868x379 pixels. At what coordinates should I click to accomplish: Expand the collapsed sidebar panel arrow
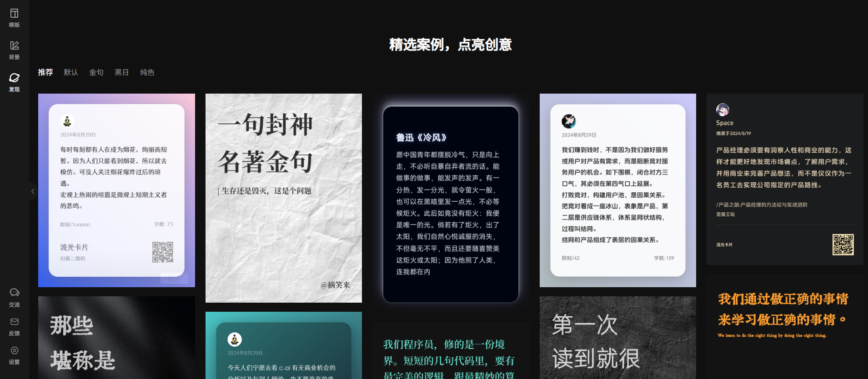[33, 191]
